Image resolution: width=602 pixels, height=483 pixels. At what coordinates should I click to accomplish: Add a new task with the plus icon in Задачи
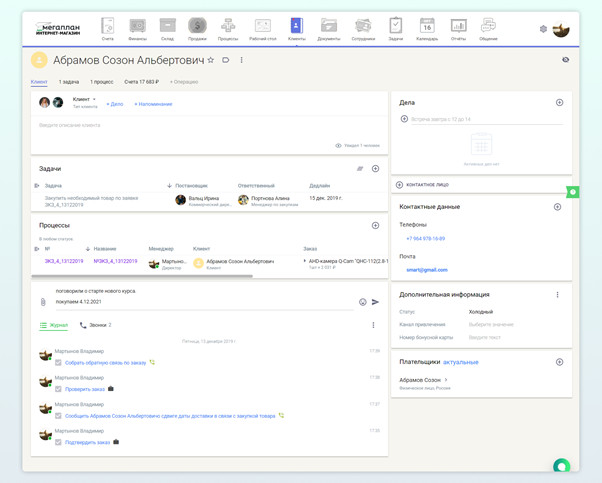[x=376, y=169]
